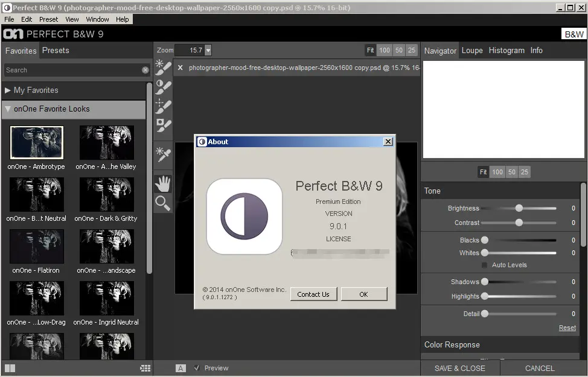
Task: Select the Zoom magnifier tool
Action: (x=163, y=203)
